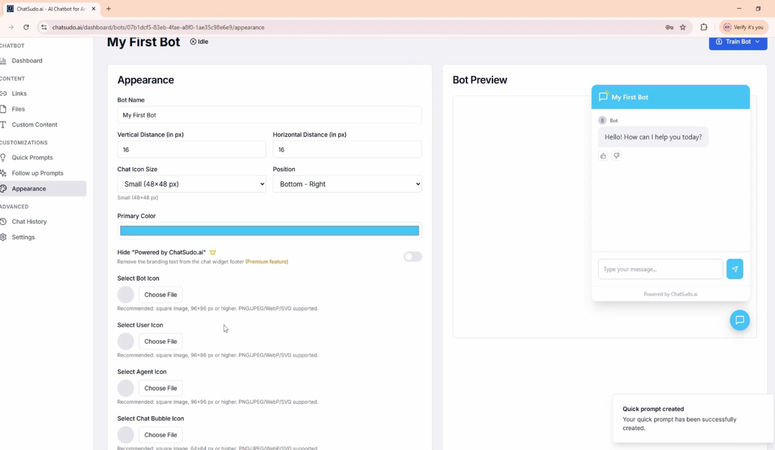
Task: Click the Files document icon
Action: (x=3, y=109)
